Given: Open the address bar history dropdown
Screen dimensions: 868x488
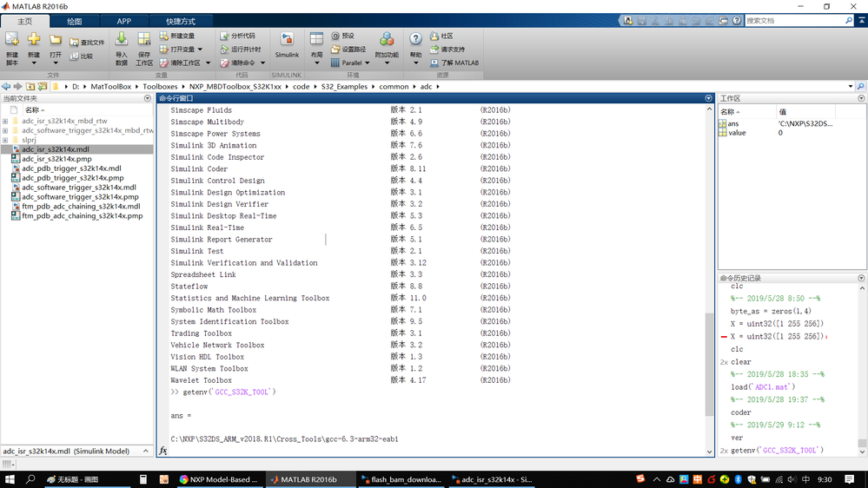Looking at the screenshot, I should click(851, 86).
